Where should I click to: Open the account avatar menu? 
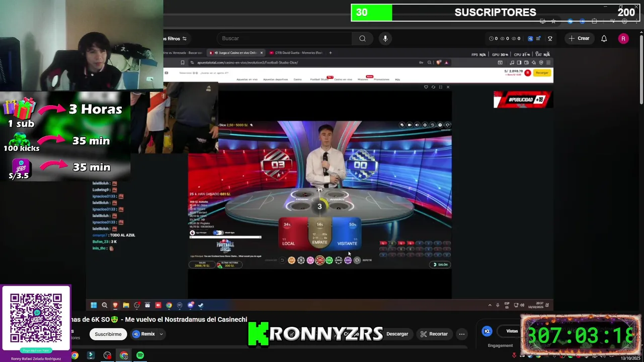(x=623, y=38)
